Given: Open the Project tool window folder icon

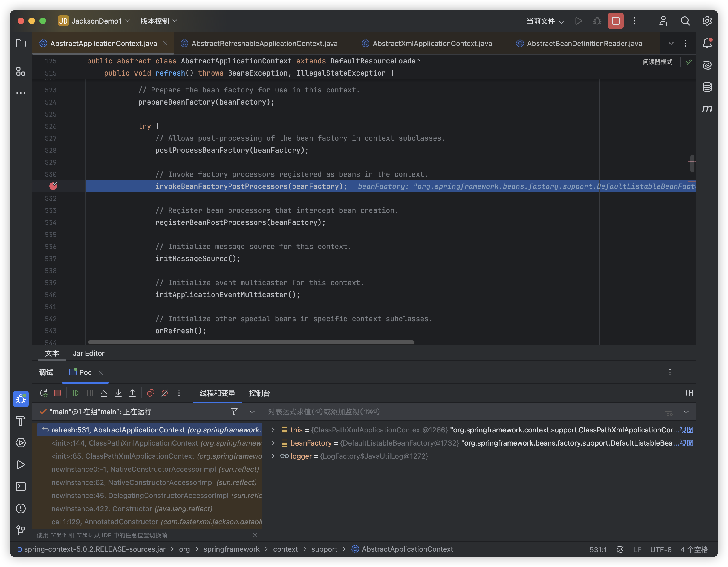Looking at the screenshot, I should pyautogui.click(x=21, y=43).
